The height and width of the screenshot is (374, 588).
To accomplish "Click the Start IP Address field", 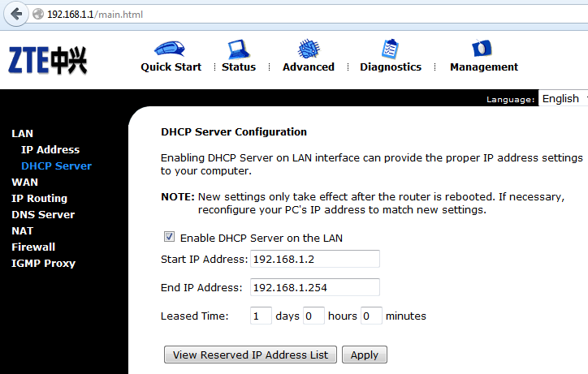I will tap(314, 259).
